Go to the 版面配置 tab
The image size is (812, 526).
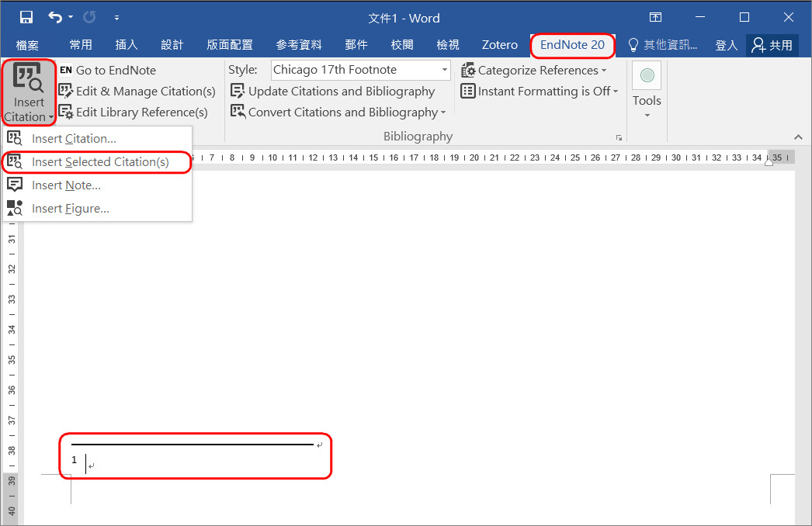pos(230,45)
